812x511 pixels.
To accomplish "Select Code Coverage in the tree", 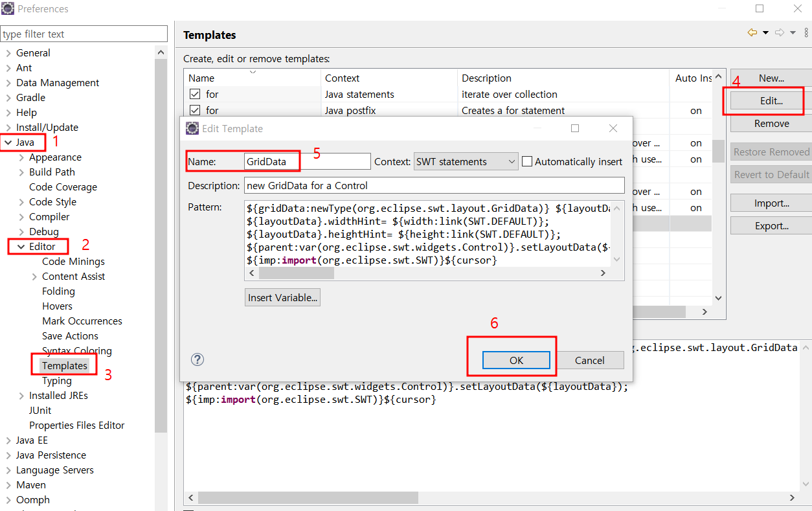I will [63, 187].
